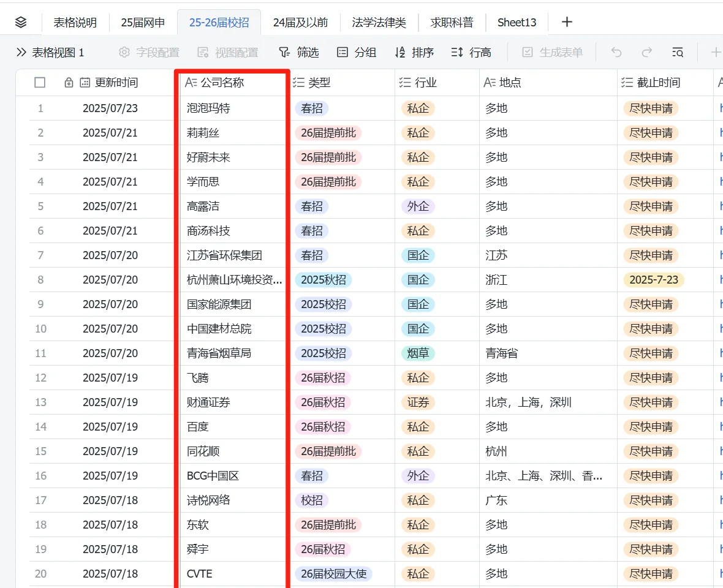
Task: Click 烟草 industry tag
Action: (x=418, y=353)
